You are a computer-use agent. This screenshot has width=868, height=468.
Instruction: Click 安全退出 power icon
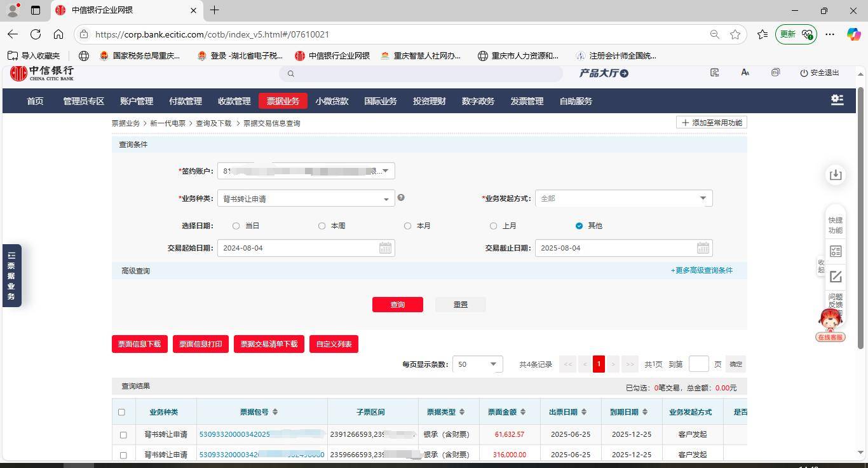804,73
